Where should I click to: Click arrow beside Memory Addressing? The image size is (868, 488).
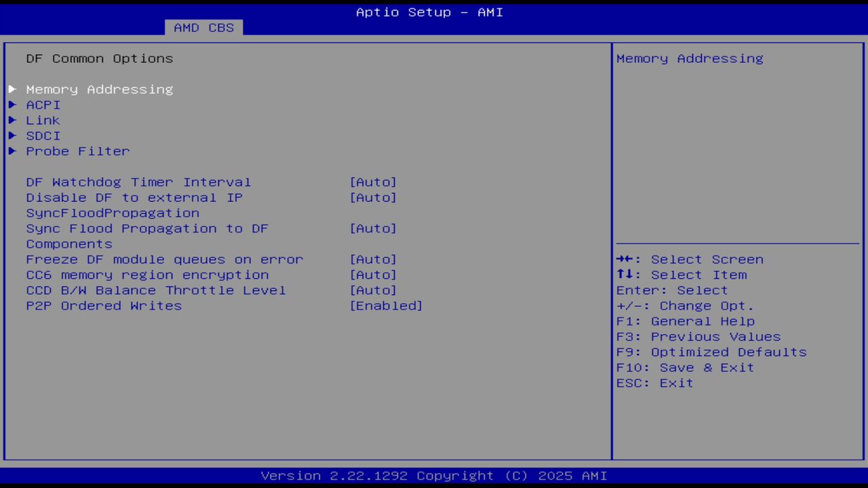click(12, 89)
